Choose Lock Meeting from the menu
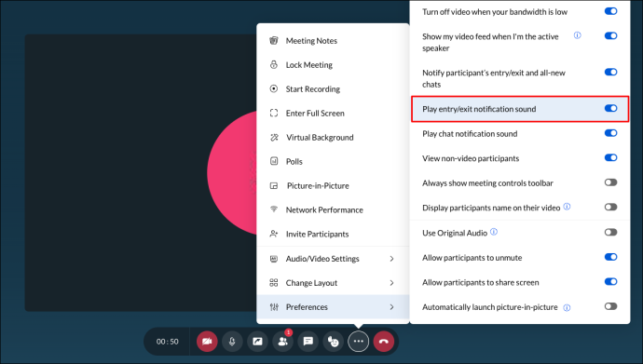This screenshot has width=643, height=364. point(333,64)
